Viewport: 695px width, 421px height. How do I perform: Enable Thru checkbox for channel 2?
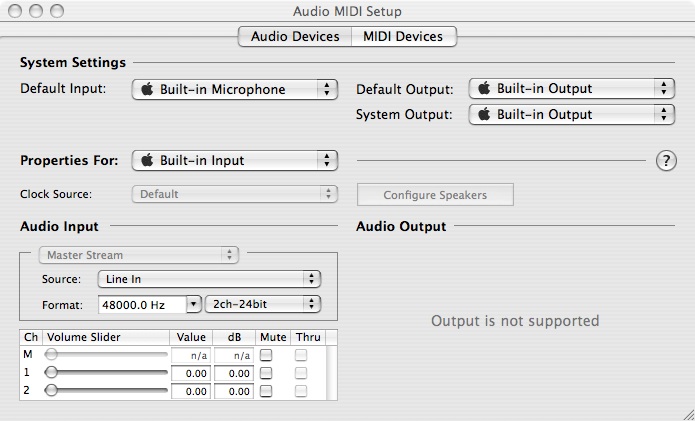tap(301, 391)
